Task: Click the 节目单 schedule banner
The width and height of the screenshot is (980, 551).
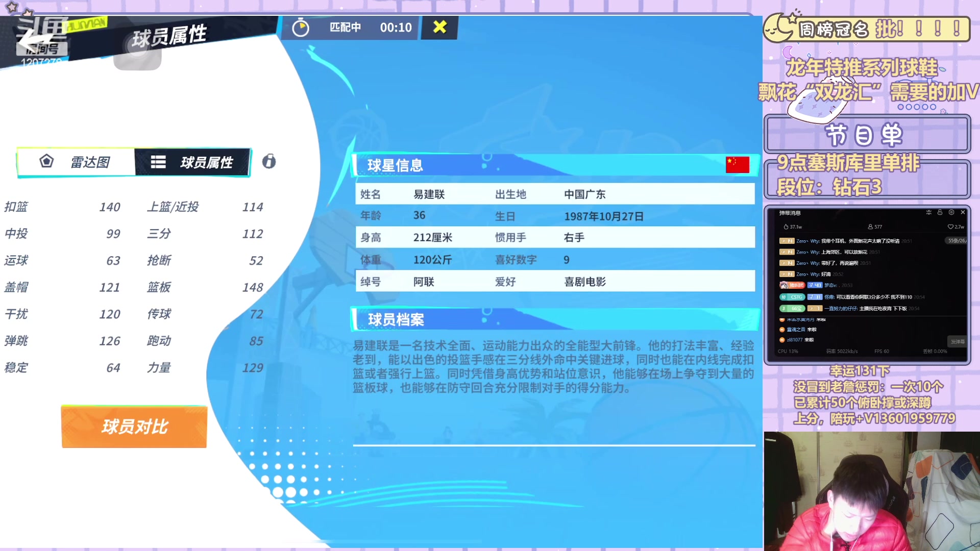Action: click(x=867, y=135)
